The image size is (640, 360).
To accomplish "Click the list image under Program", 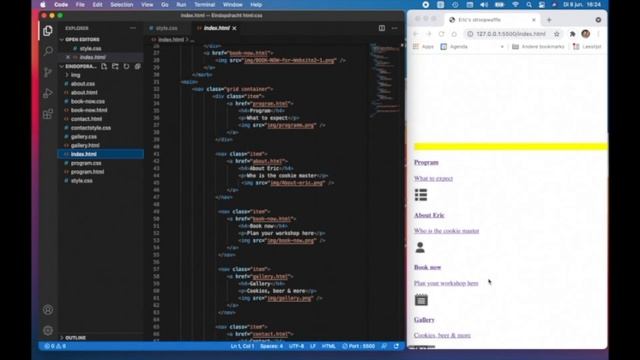I will pyautogui.click(x=421, y=195).
